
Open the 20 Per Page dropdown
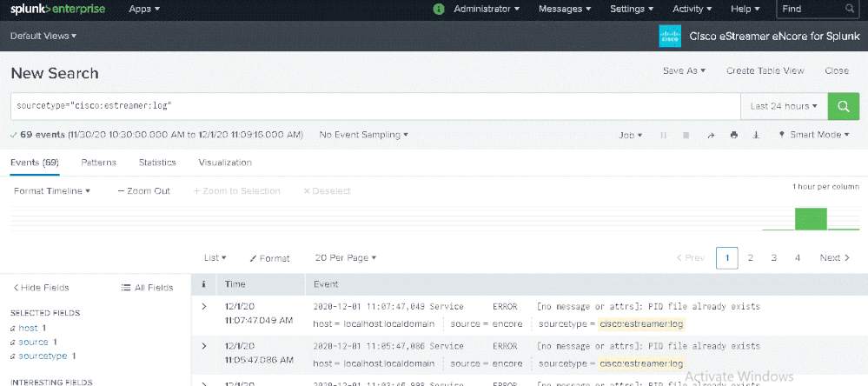(346, 258)
